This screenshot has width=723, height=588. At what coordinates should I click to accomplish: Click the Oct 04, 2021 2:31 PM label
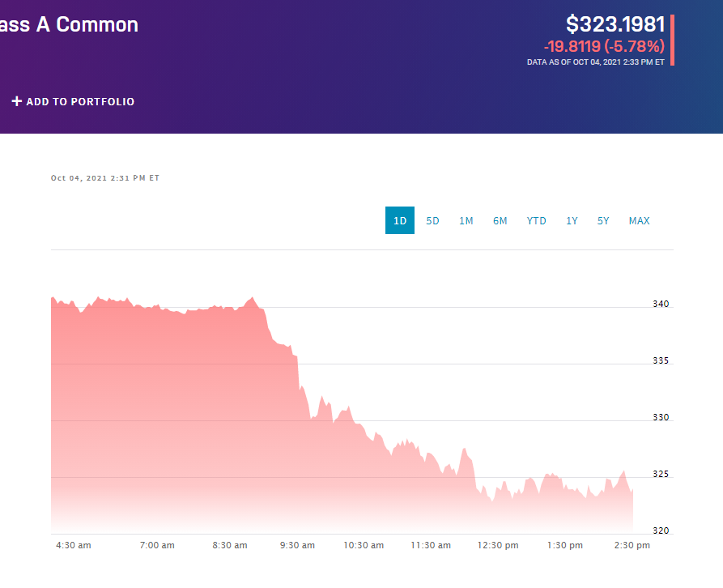click(105, 178)
